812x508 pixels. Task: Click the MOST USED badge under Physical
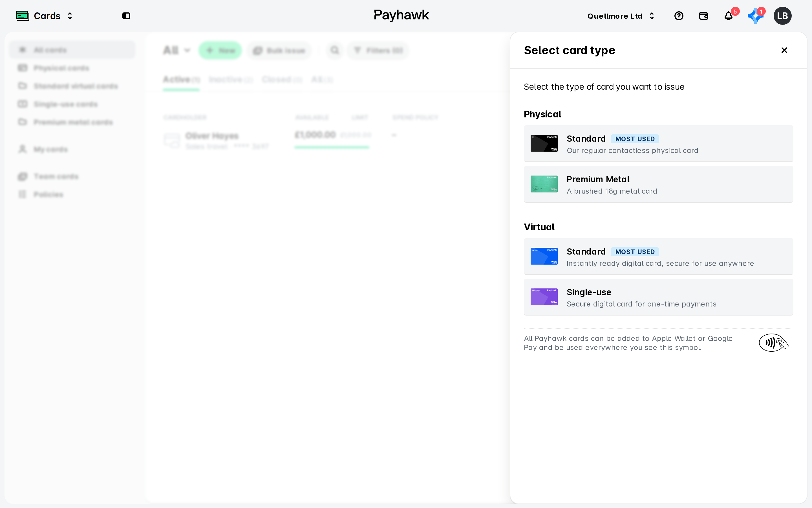635,139
